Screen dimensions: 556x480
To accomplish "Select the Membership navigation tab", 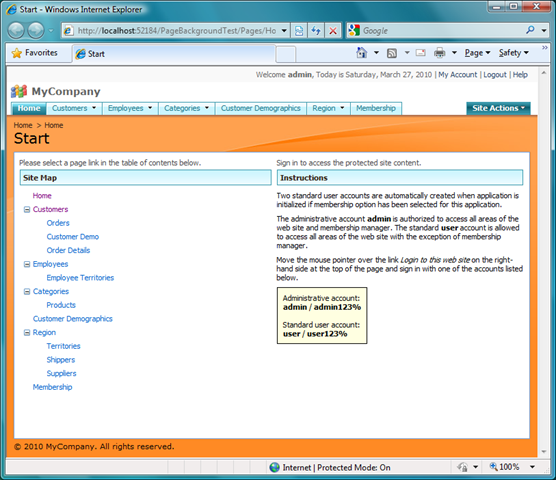I will pyautogui.click(x=376, y=108).
